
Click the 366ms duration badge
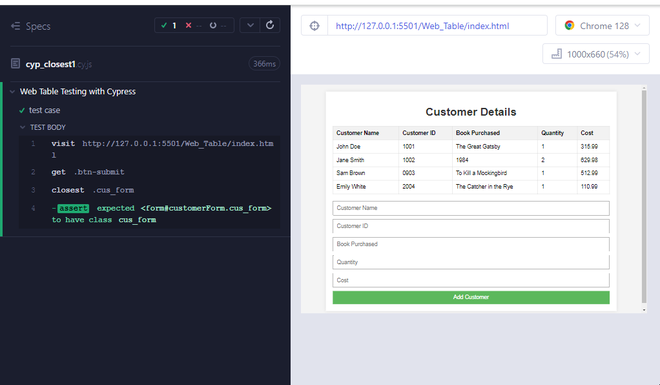pyautogui.click(x=264, y=64)
